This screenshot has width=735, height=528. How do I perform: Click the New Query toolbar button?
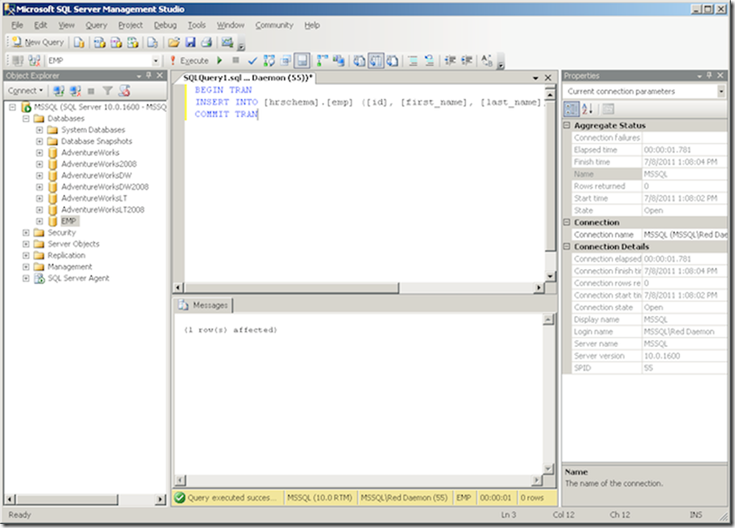tap(38, 42)
